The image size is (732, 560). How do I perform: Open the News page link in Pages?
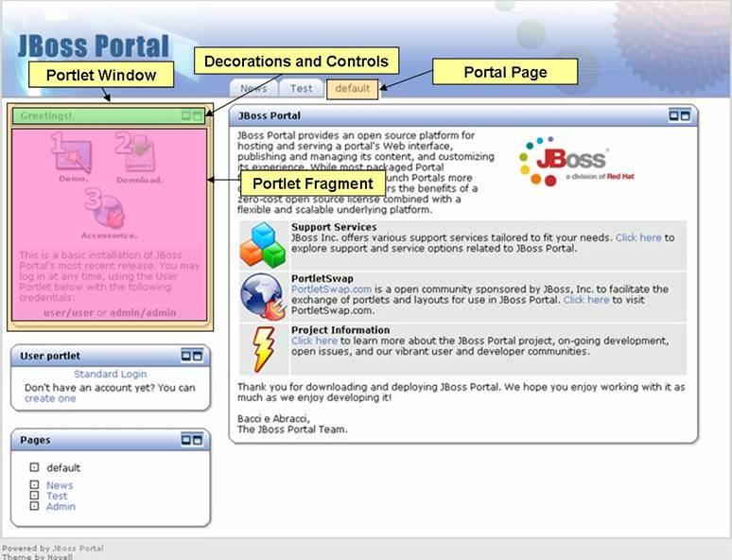point(60,485)
